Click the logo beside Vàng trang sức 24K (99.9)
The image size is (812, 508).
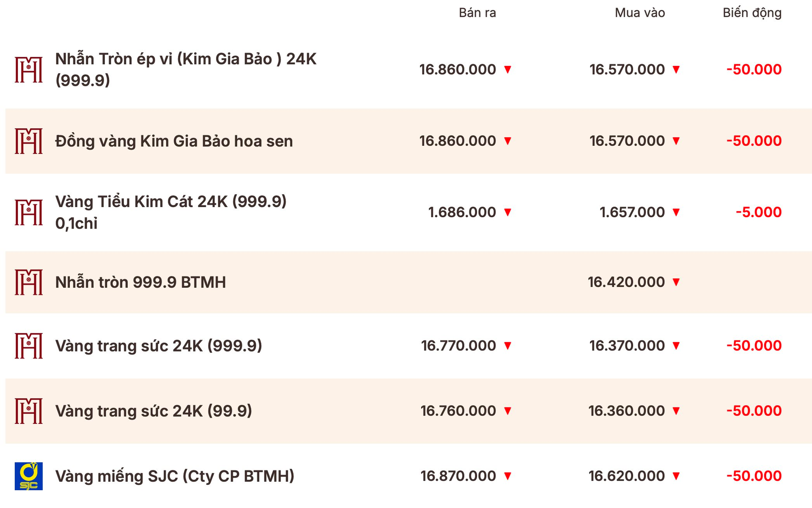click(29, 410)
